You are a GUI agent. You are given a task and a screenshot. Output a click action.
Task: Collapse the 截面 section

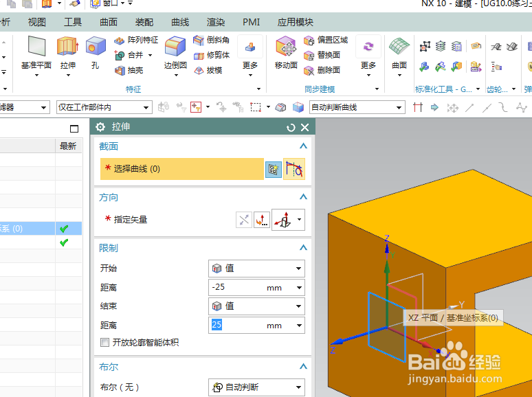coord(303,146)
